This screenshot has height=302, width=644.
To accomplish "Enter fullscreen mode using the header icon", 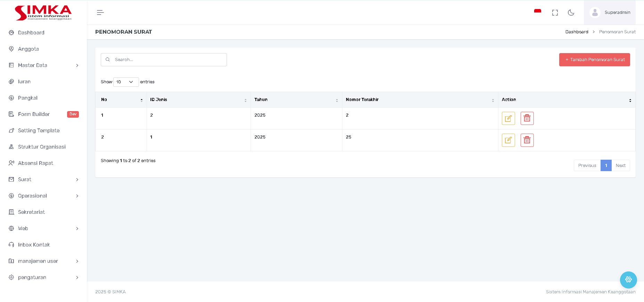I will tap(555, 12).
